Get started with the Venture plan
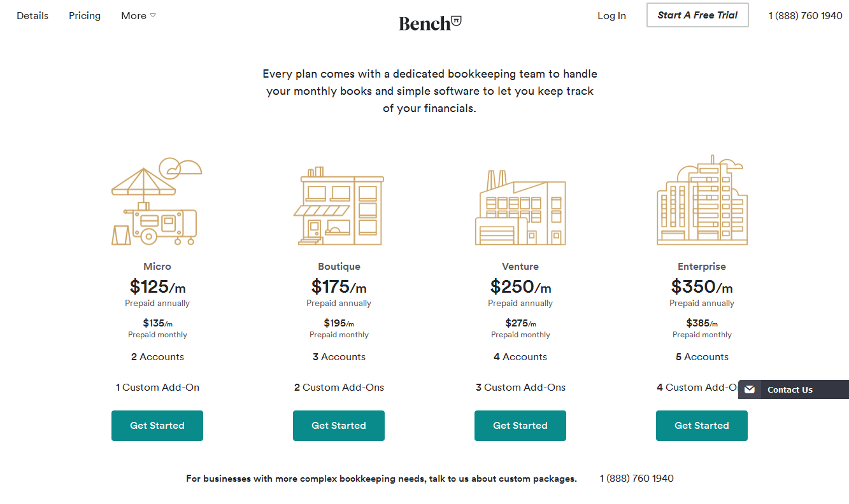The image size is (849, 504). (x=520, y=426)
